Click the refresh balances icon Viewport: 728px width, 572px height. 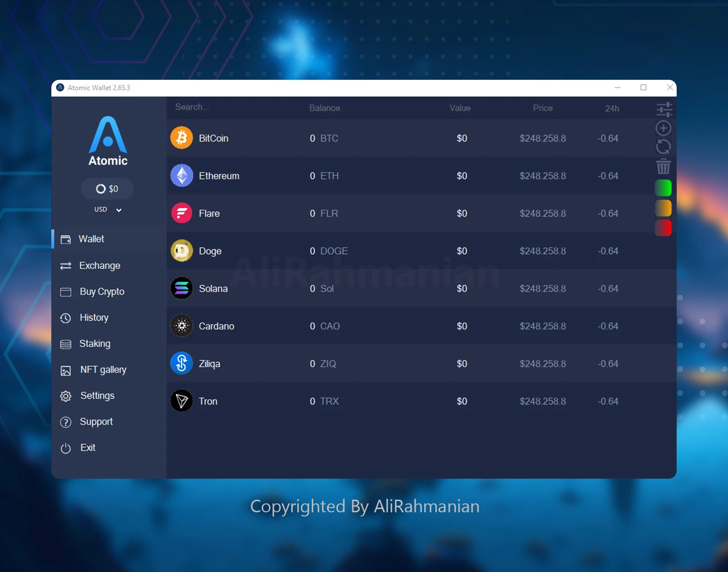coord(663,147)
